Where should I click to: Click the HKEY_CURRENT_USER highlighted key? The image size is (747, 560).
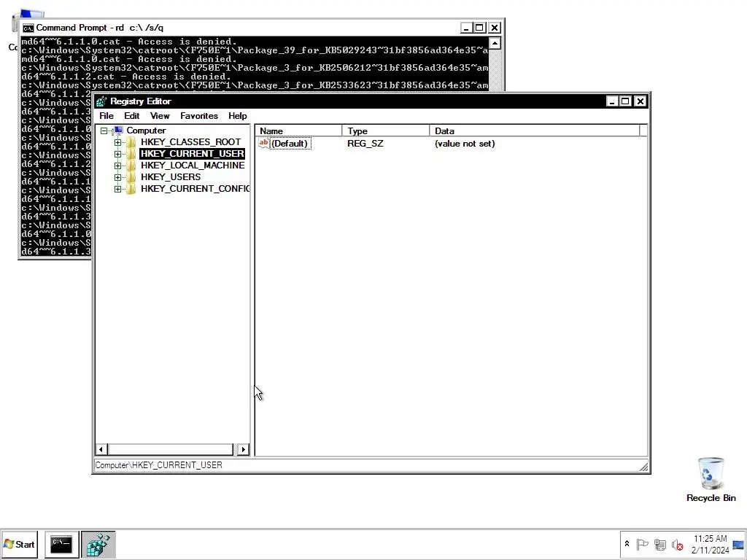pyautogui.click(x=192, y=153)
